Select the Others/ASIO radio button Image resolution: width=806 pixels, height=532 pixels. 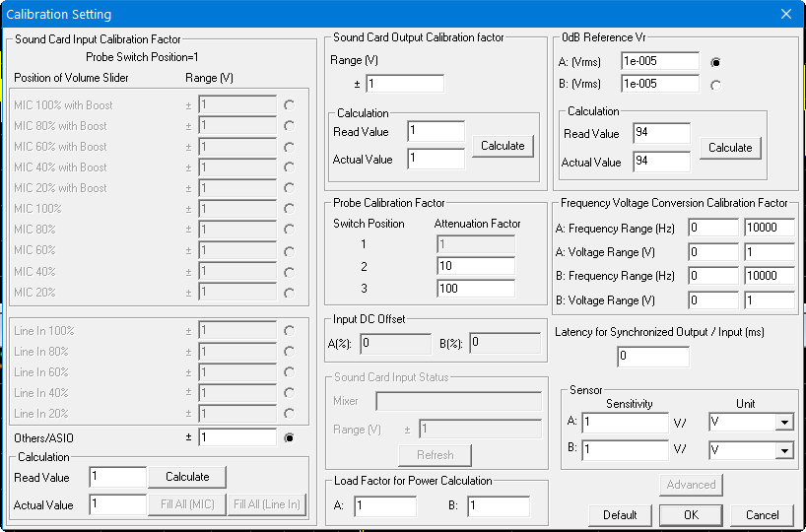290,438
